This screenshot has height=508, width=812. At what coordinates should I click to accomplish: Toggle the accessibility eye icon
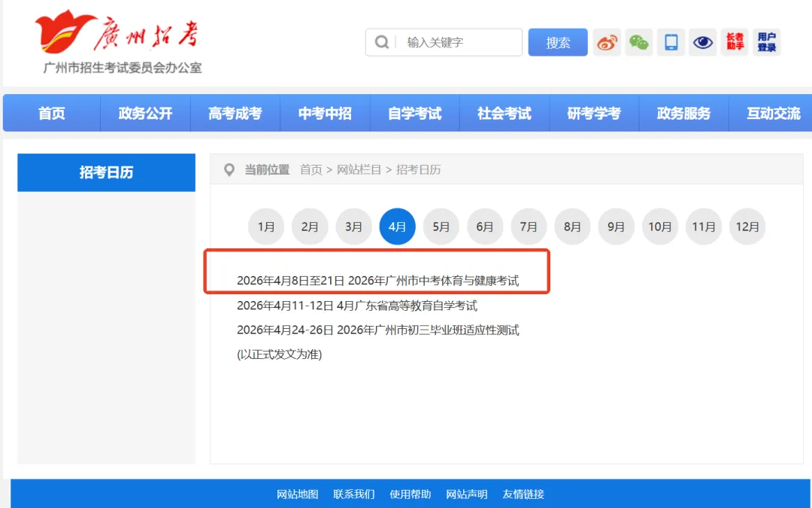pyautogui.click(x=702, y=42)
